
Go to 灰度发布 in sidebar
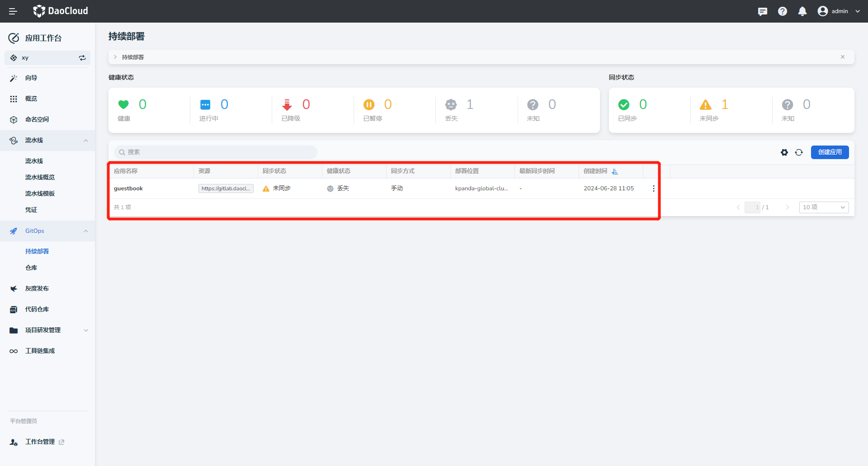coord(37,288)
